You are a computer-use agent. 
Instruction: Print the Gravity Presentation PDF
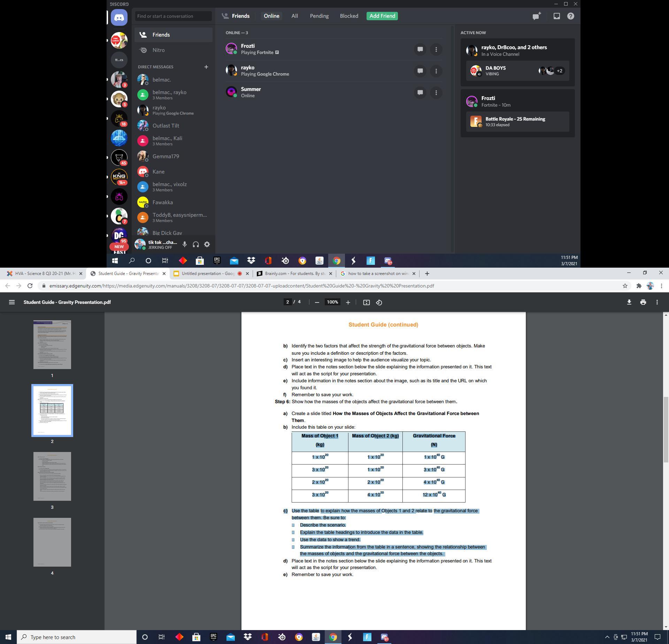click(x=643, y=302)
